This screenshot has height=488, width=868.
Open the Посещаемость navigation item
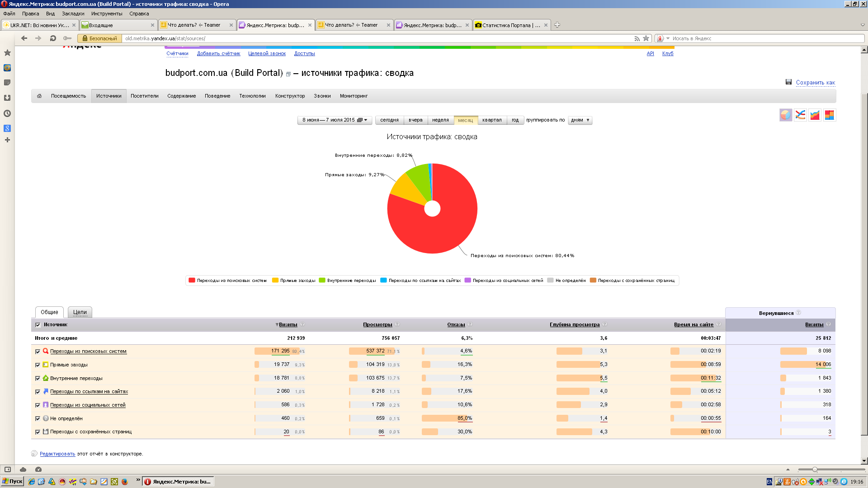point(68,96)
